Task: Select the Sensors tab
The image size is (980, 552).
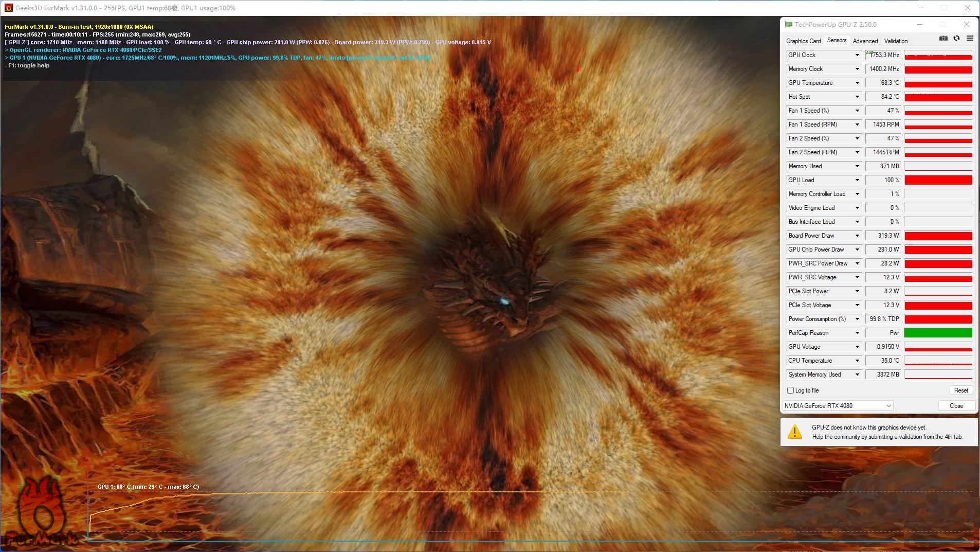Action: 837,40
